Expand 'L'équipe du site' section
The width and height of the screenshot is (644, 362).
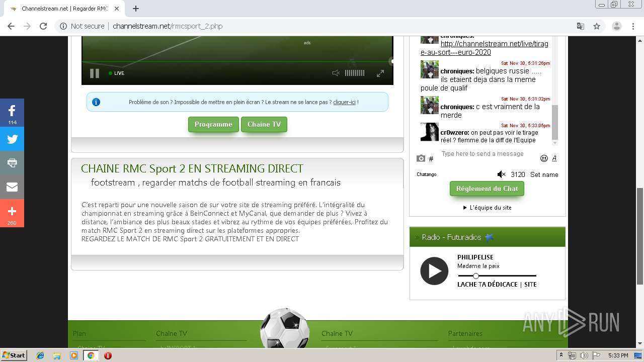487,207
